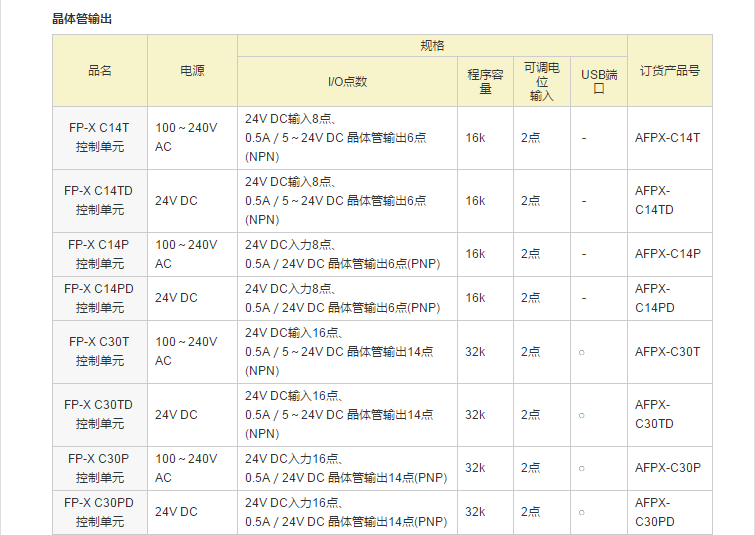755x535 pixels.
Task: Click order number AFPX-C30T
Action: (667, 352)
